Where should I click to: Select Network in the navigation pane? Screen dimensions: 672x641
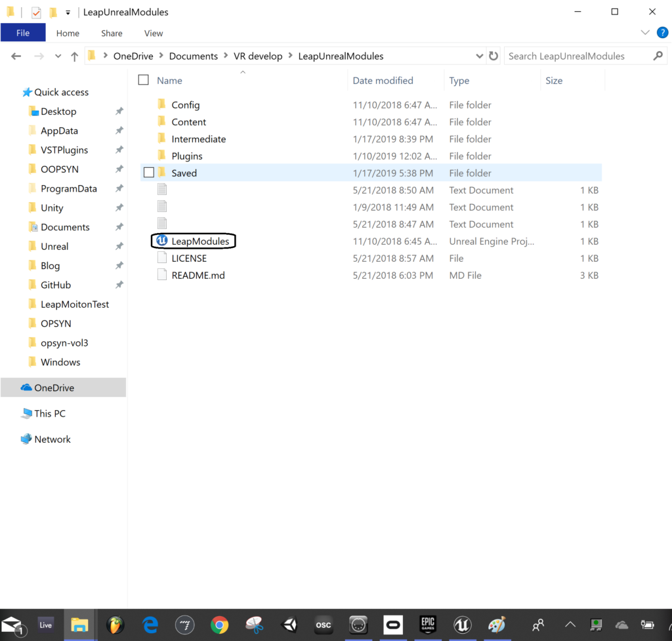[52, 439]
